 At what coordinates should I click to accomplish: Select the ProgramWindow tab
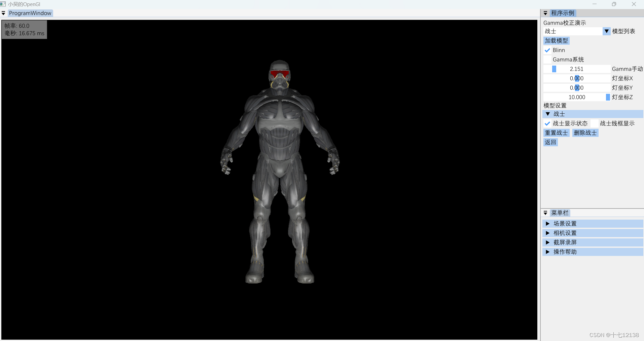(30, 13)
